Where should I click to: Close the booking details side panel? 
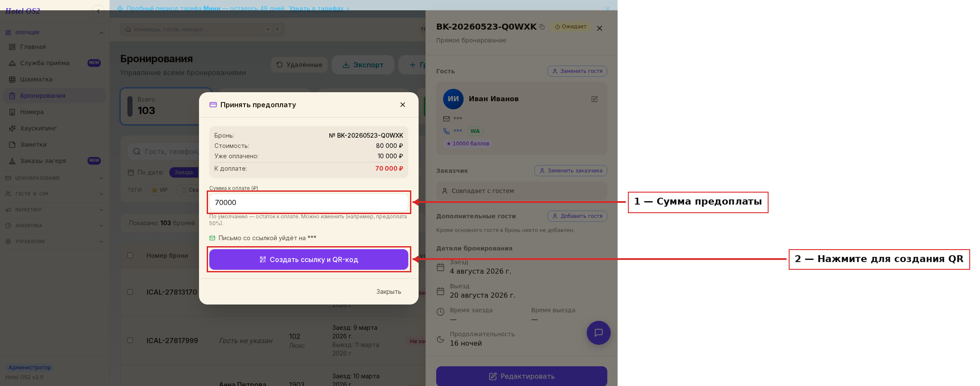[600, 28]
